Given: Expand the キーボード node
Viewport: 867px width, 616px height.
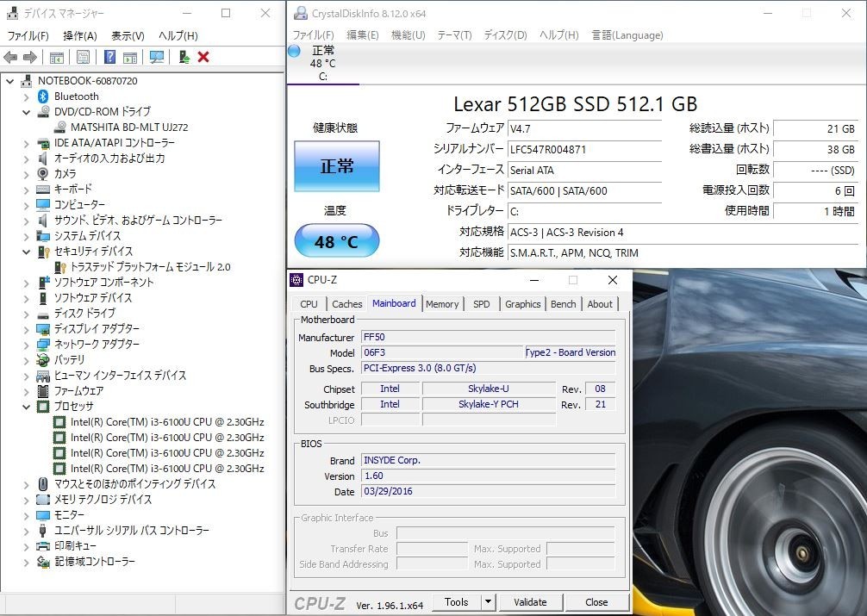Looking at the screenshot, I should (26, 190).
